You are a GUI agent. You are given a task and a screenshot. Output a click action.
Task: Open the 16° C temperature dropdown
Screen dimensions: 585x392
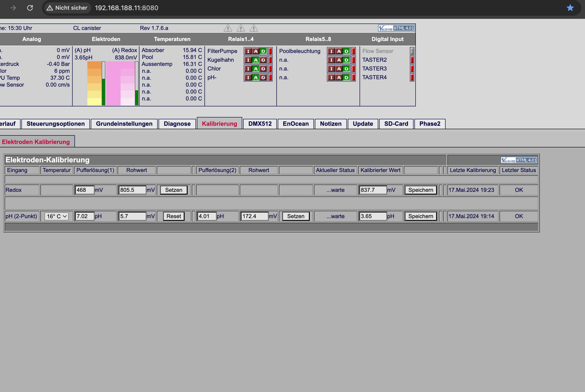(x=57, y=216)
